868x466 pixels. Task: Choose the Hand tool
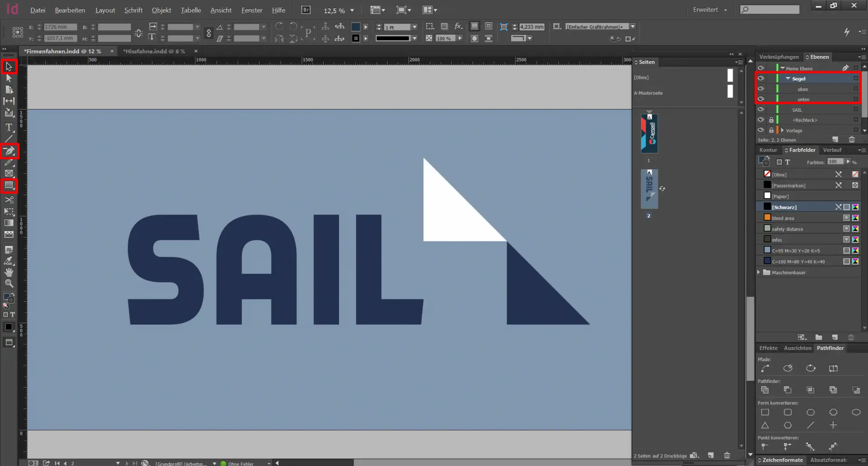click(9, 272)
